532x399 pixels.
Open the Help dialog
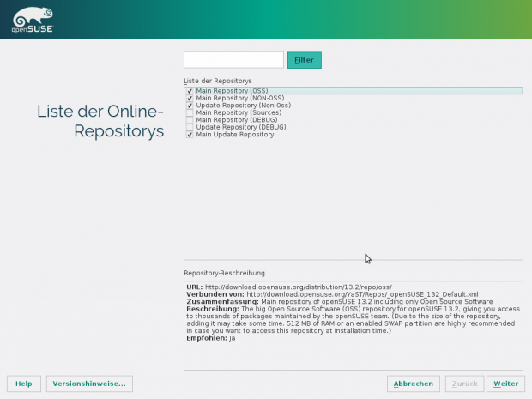pyautogui.click(x=24, y=384)
